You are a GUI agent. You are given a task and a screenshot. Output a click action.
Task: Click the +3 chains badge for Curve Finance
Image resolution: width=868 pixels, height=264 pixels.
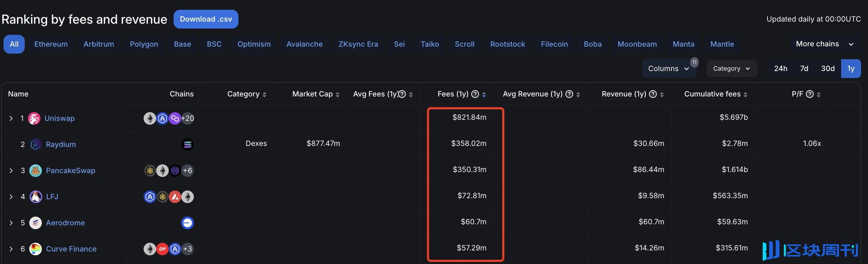click(188, 249)
